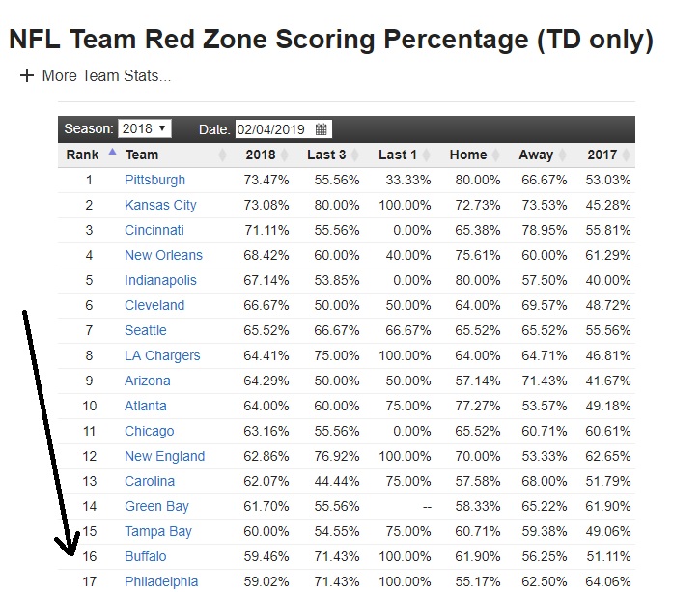Sort by the 2018 column arrows

click(x=284, y=155)
